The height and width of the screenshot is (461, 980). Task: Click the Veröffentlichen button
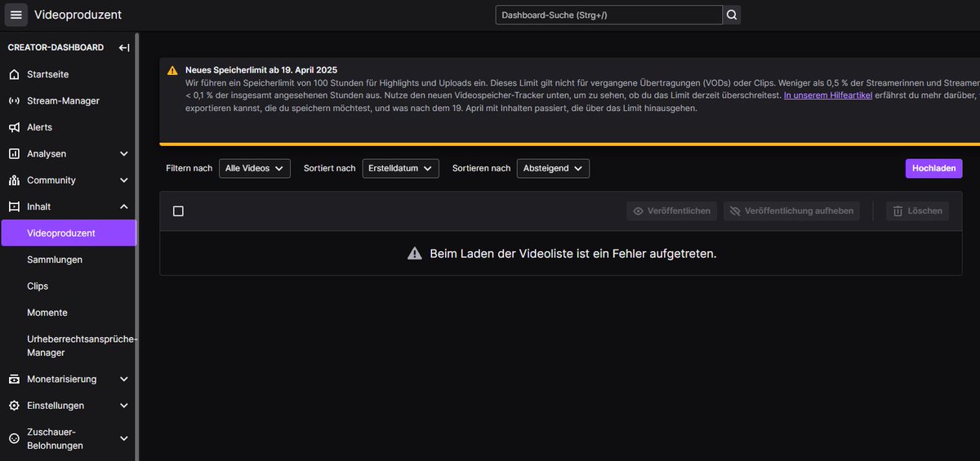tap(672, 211)
